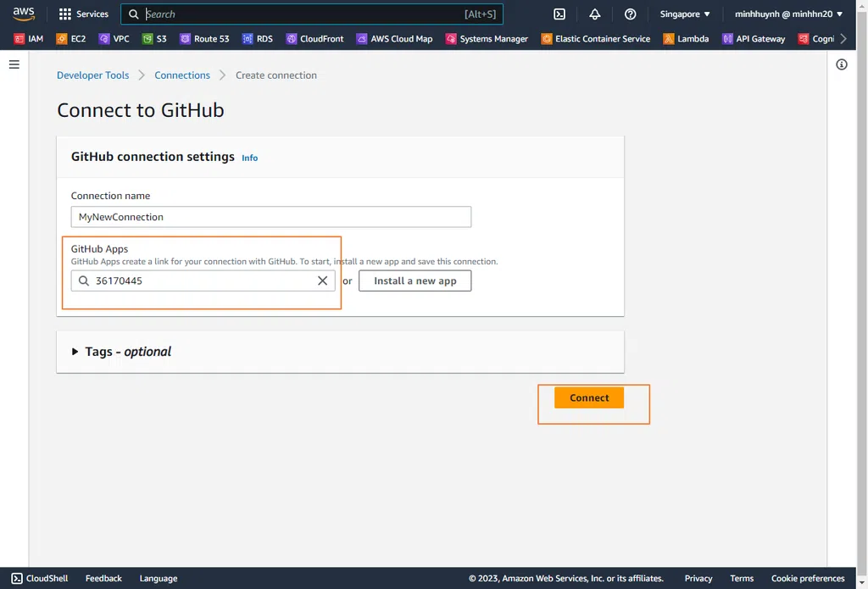868x589 pixels.
Task: Open the Singapore region dropdown
Action: coord(685,14)
